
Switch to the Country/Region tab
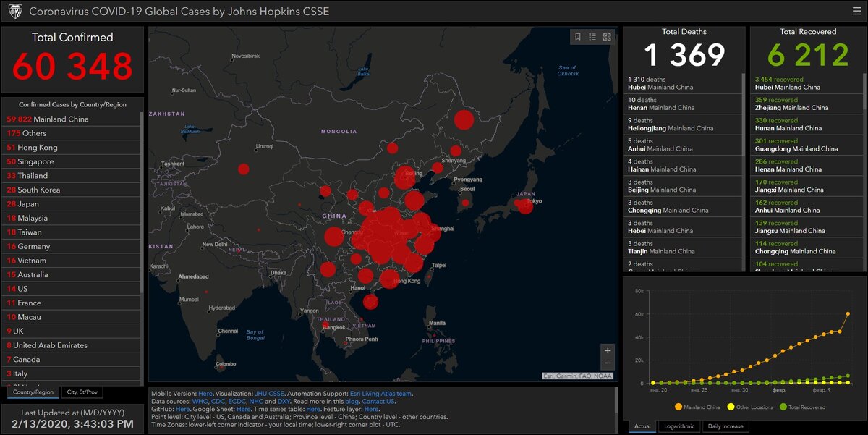[x=33, y=392]
